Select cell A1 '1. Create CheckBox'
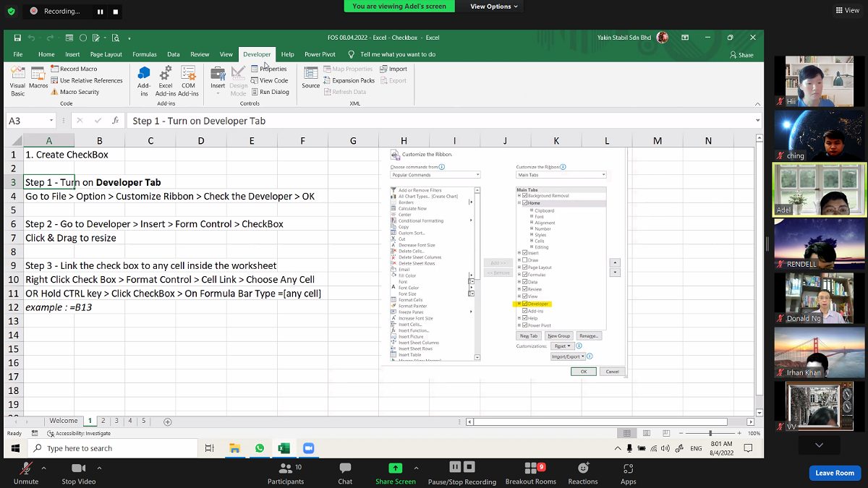The width and height of the screenshot is (868, 488). 48,155
